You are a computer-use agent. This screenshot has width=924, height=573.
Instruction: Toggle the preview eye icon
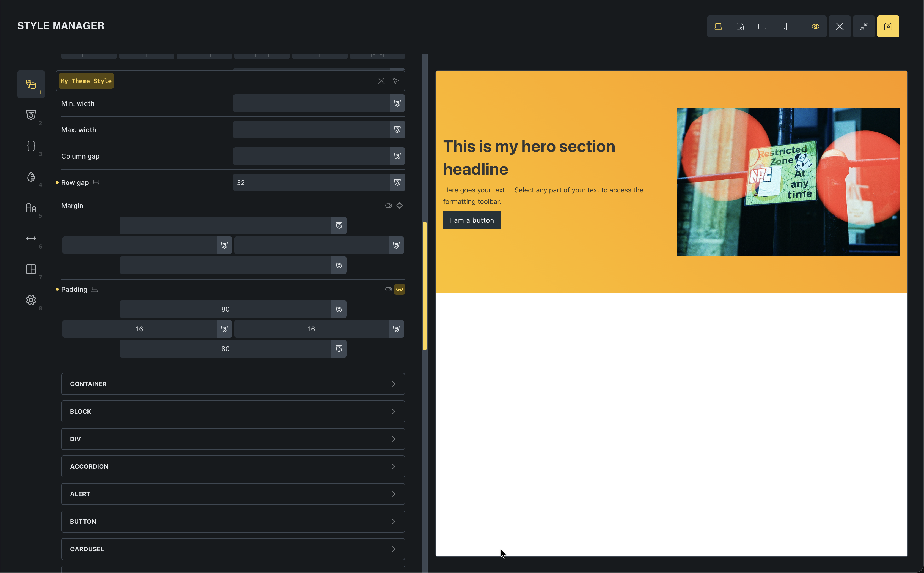[815, 26]
